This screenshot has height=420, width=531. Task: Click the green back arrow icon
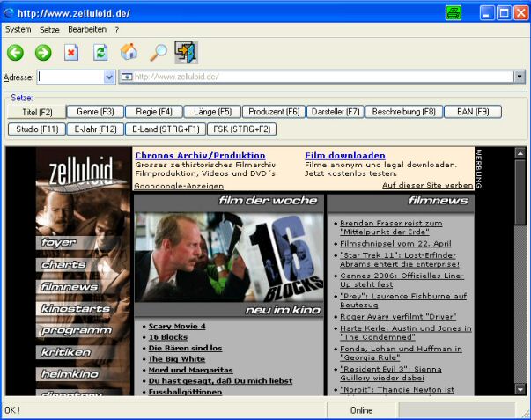[15, 53]
